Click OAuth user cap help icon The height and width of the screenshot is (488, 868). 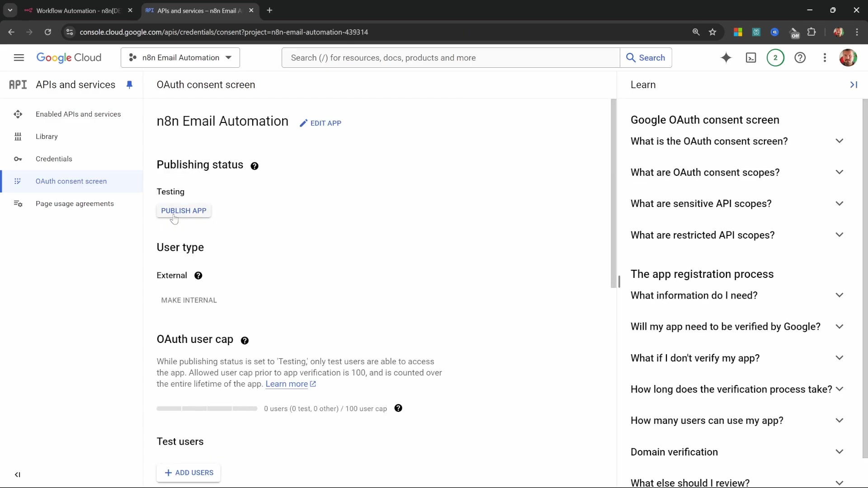(x=245, y=340)
